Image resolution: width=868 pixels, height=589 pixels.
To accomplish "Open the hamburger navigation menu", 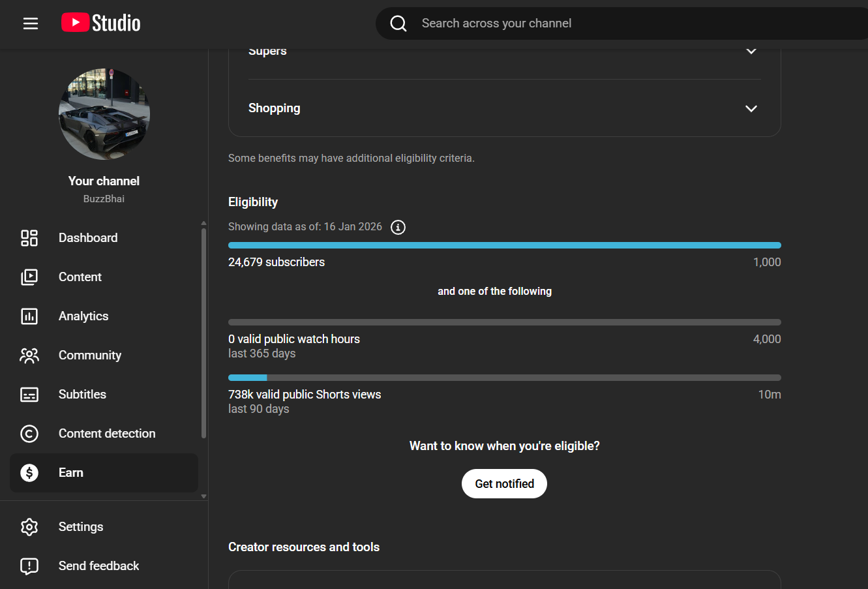I will pyautogui.click(x=31, y=23).
